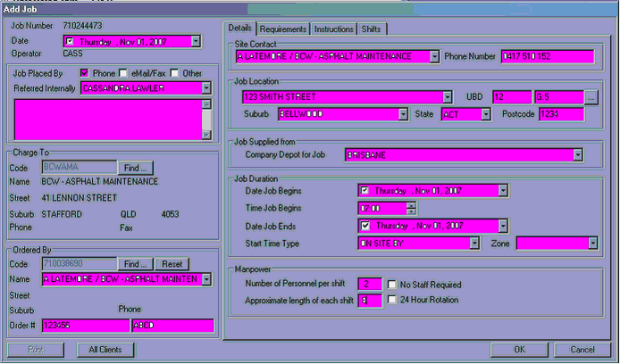This screenshot has width=620, height=364.
Task: Click the Phone Number field 0417 510 152
Action: click(x=548, y=56)
